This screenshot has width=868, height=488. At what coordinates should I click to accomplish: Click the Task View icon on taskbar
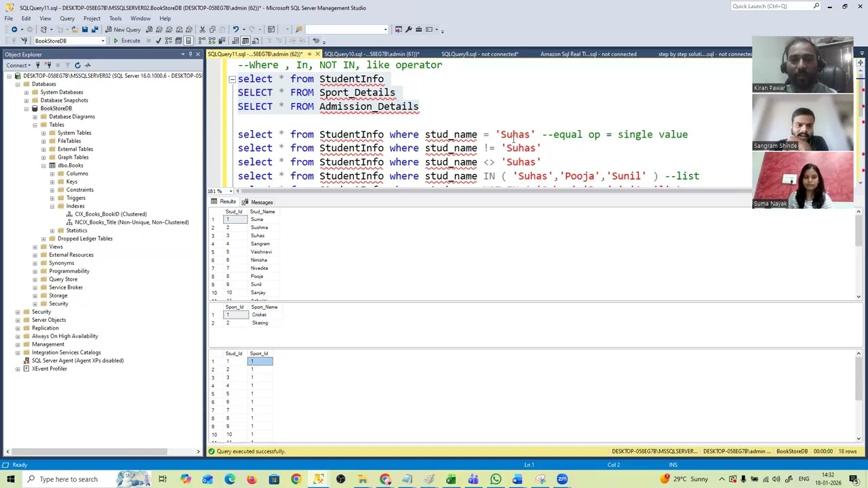click(x=163, y=479)
